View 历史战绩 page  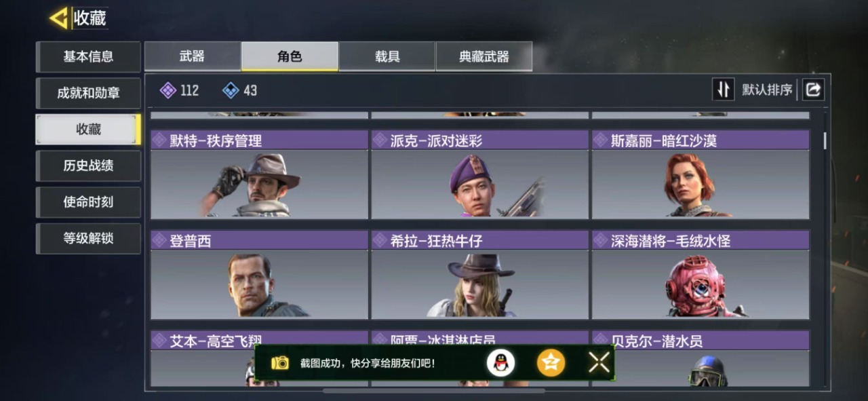tap(88, 166)
